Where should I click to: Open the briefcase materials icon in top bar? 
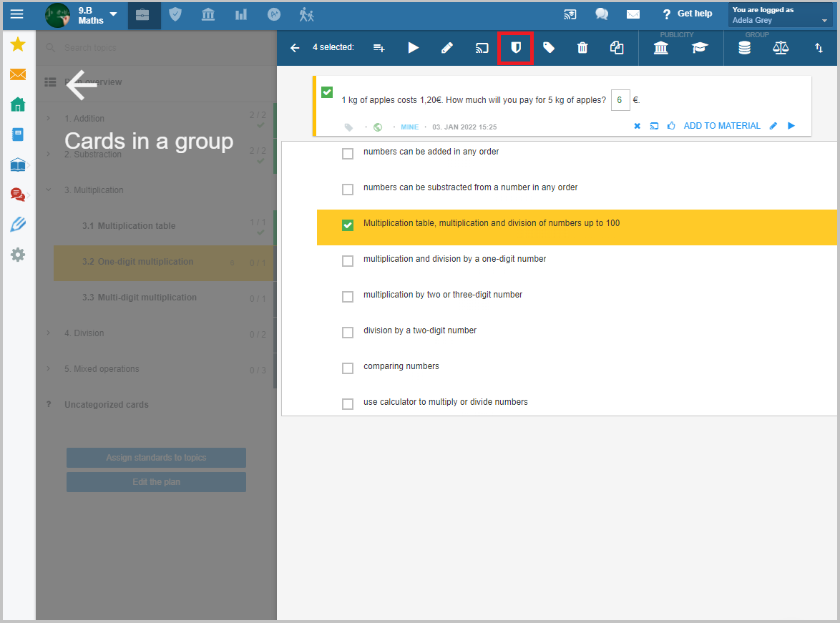pyautogui.click(x=142, y=15)
